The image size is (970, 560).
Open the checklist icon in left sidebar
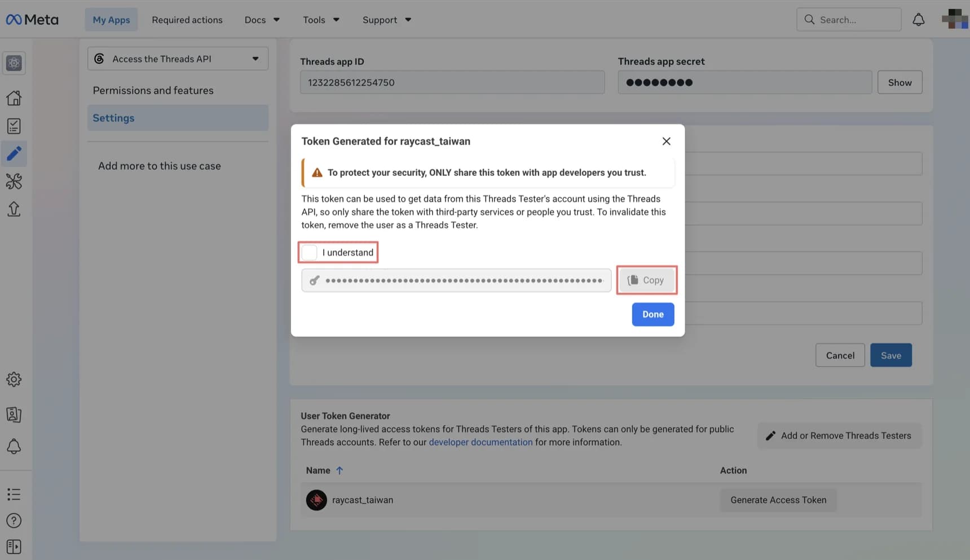point(14,126)
